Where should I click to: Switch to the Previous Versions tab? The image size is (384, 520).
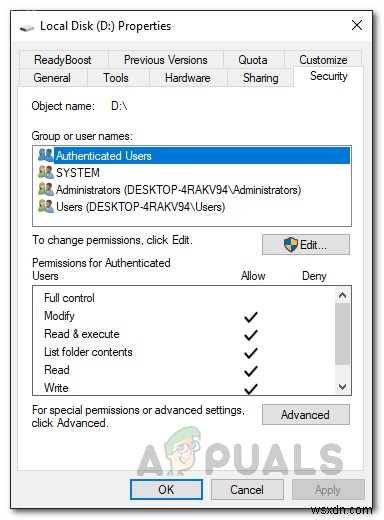166,60
